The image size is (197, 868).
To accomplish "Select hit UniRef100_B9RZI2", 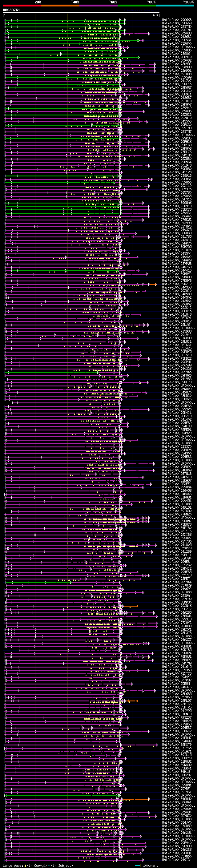I will [x=177, y=284].
